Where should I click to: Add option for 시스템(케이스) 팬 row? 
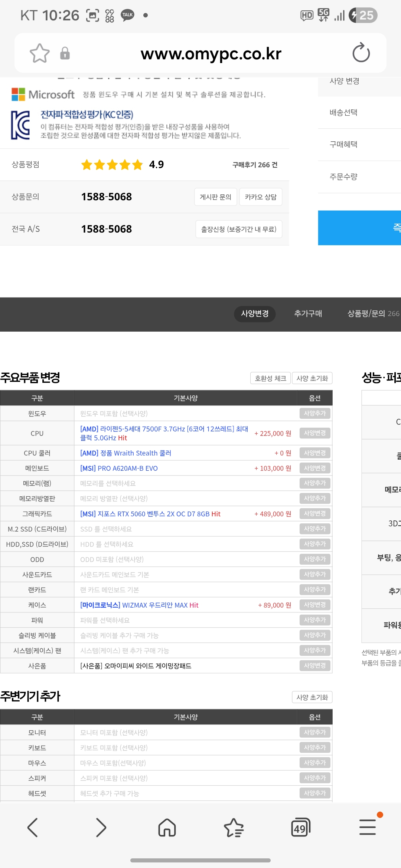[x=315, y=650]
